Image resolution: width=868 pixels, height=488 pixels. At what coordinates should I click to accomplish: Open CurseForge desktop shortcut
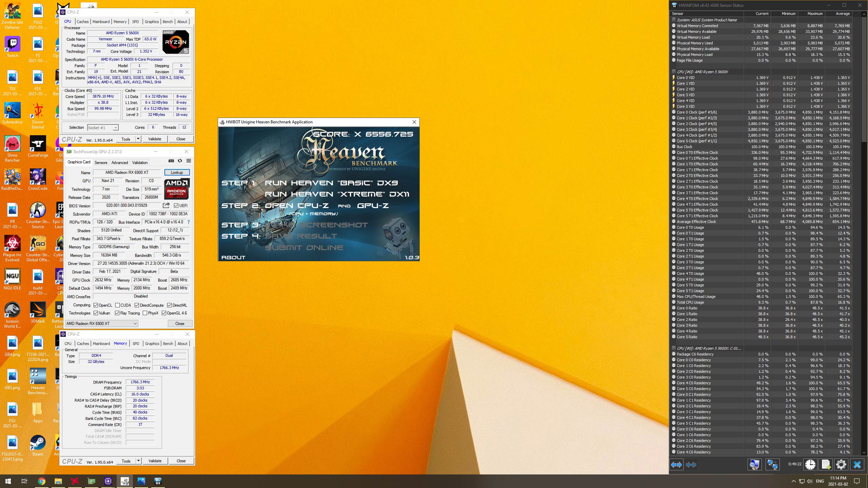pos(38,146)
